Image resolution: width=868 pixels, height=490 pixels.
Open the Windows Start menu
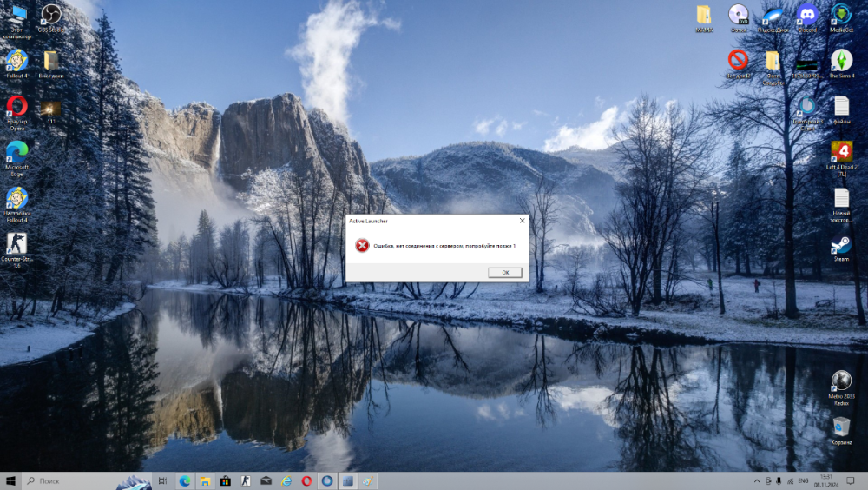(11, 480)
